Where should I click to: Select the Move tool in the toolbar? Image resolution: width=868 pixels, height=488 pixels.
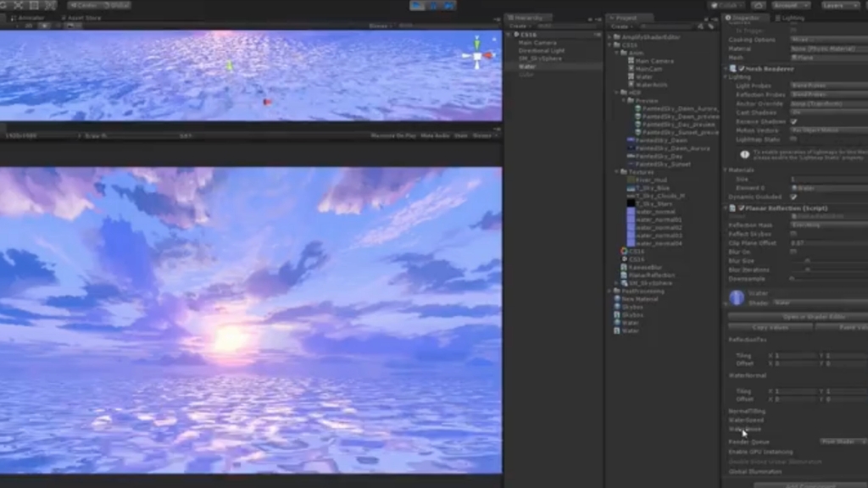click(19, 4)
